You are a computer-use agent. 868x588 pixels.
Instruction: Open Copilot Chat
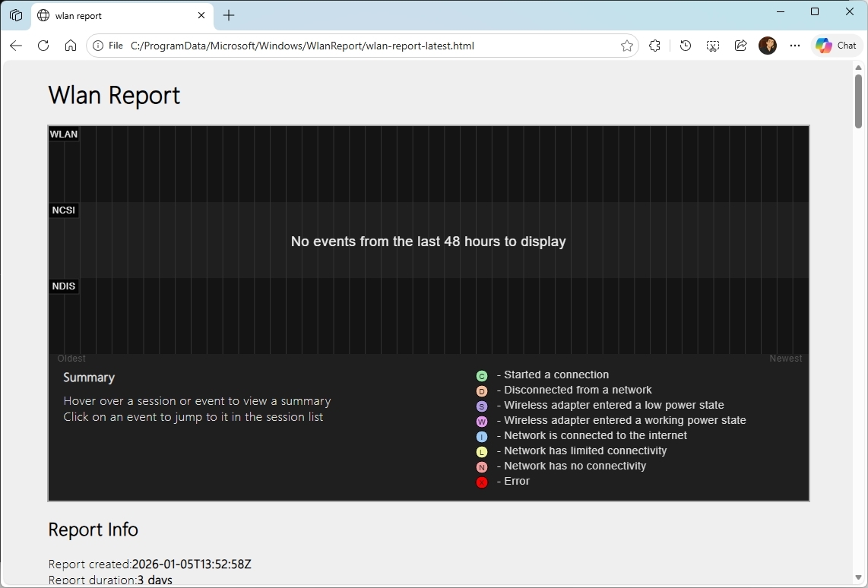coord(836,46)
